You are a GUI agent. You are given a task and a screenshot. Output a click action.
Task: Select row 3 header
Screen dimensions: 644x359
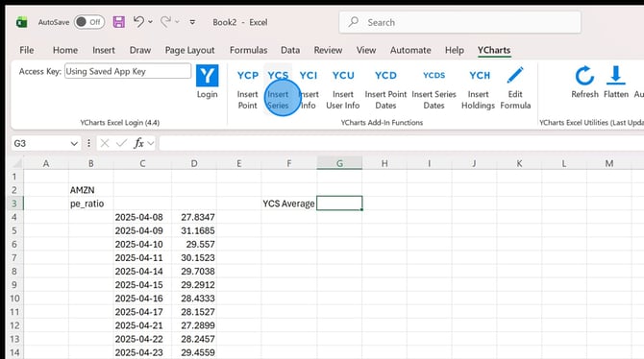14,203
